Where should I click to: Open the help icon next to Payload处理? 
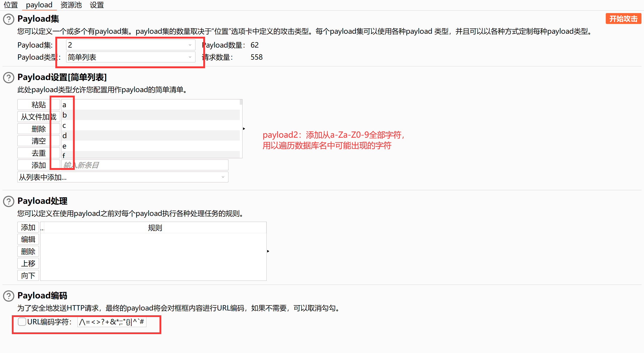click(x=8, y=201)
